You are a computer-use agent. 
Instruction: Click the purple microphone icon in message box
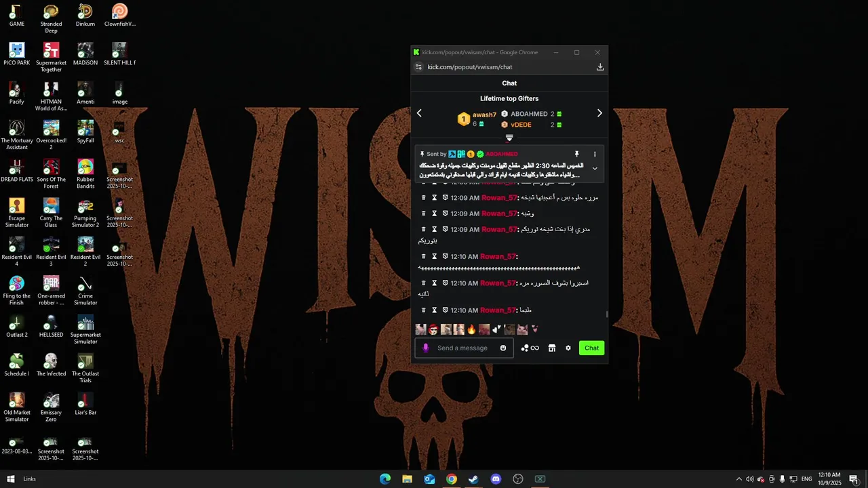425,348
